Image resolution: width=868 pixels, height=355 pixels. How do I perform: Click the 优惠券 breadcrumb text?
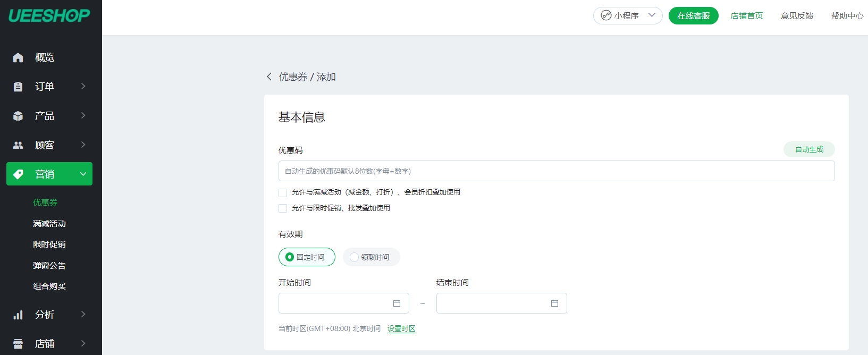pos(293,77)
